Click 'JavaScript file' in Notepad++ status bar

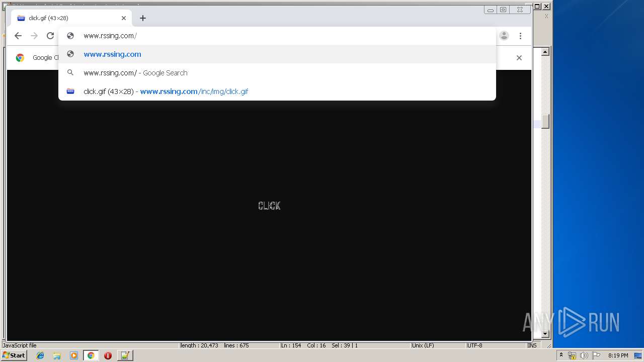pos(20,345)
